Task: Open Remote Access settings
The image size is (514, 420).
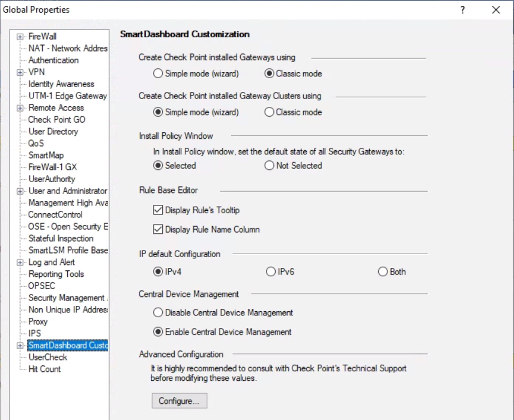Action: 56,108
